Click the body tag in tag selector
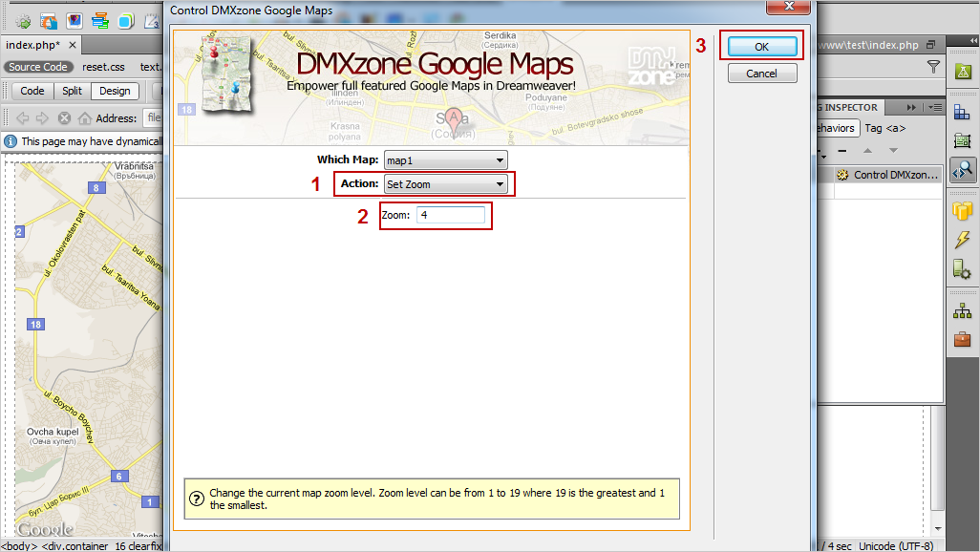This screenshot has width=980, height=552. tap(19, 545)
